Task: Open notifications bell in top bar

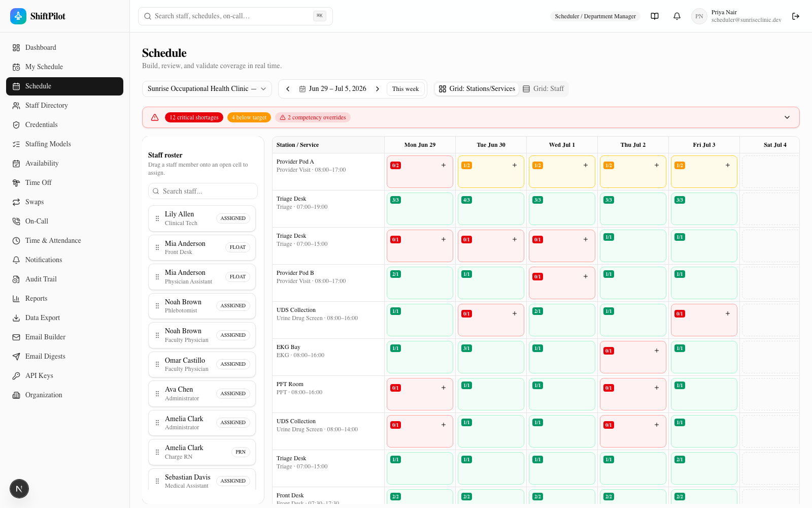Action: tap(677, 16)
